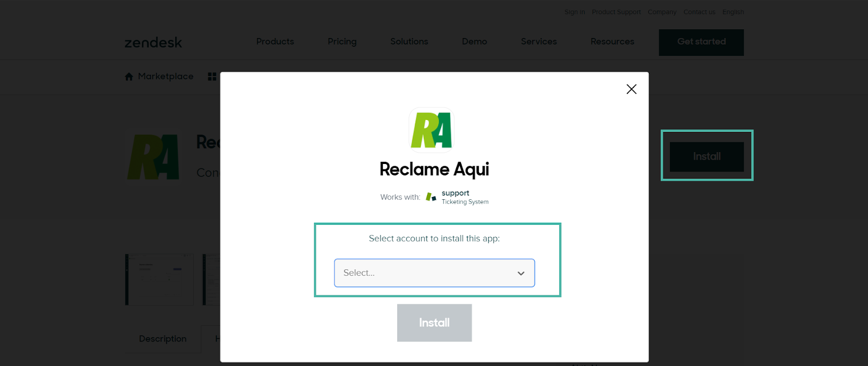Screen dimensions: 868x366
Task: Open the English language selector
Action: click(733, 12)
